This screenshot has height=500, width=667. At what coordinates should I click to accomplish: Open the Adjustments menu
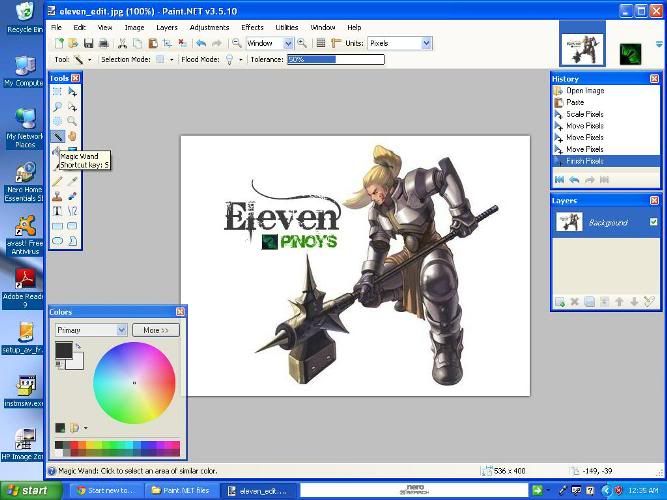209,27
